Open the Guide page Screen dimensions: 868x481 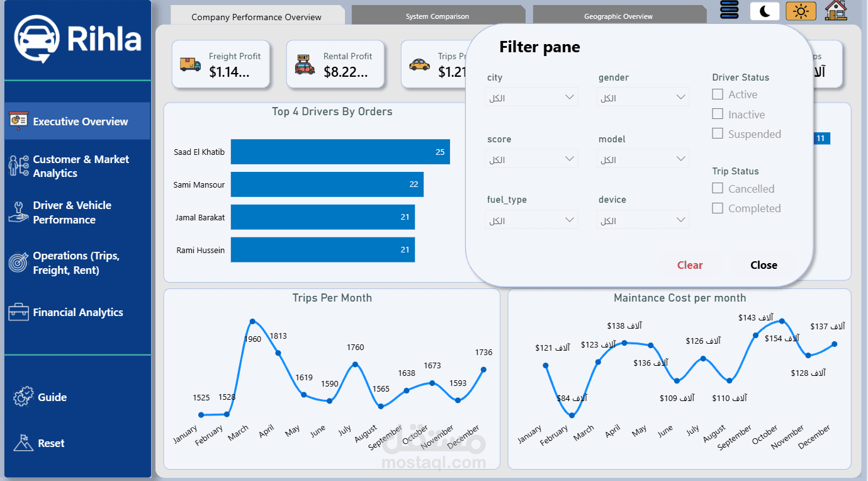(x=52, y=397)
